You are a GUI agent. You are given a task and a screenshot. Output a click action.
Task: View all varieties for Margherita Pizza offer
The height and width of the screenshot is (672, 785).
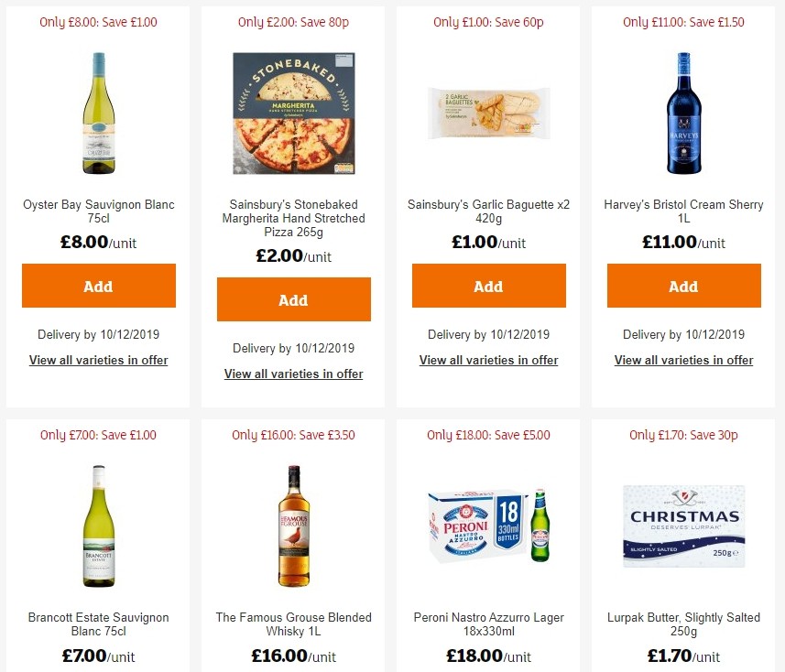tap(293, 374)
